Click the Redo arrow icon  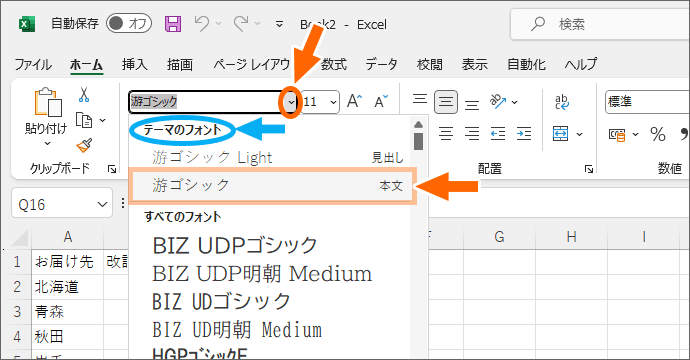(x=241, y=23)
